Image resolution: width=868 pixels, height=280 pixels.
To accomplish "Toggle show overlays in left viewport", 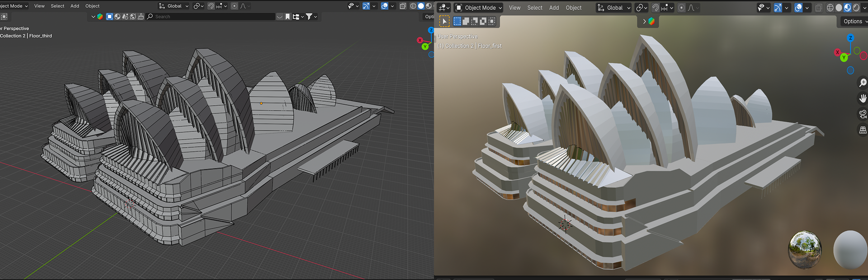I will click(384, 6).
